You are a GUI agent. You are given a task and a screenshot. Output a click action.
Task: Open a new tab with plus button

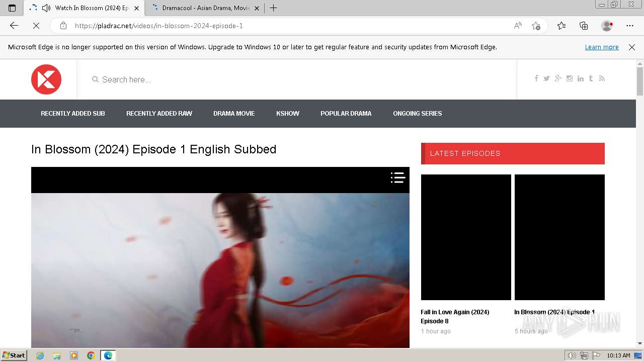[273, 8]
